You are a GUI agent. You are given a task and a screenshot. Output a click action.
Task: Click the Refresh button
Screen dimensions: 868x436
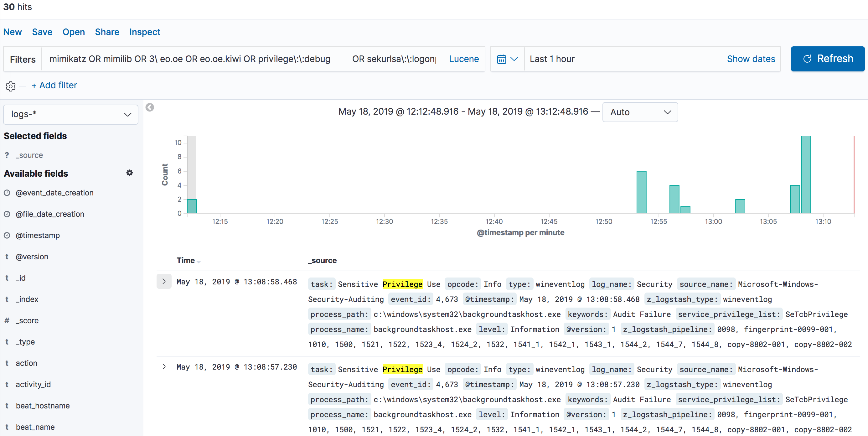pyautogui.click(x=827, y=59)
